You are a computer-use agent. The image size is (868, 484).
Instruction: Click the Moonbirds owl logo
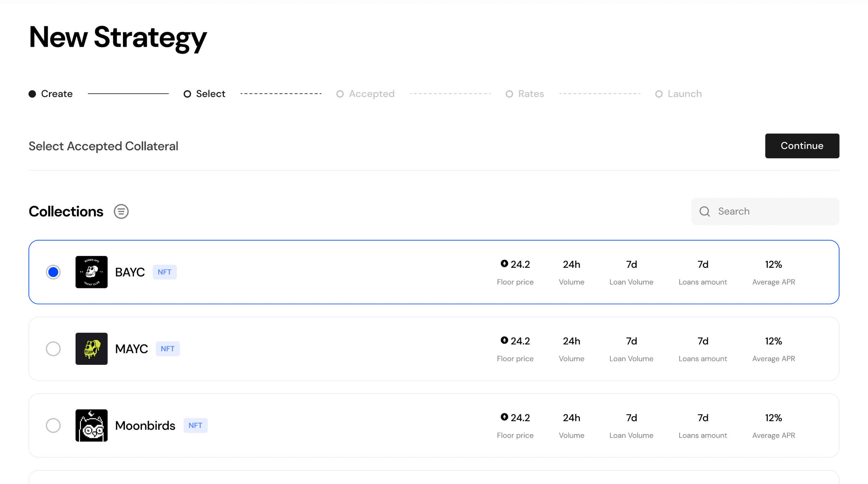coord(91,425)
